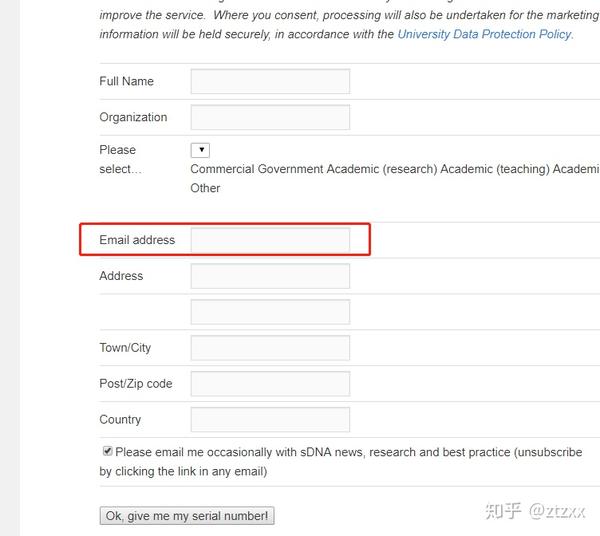Select the first Address line field
600x536 pixels.
[270, 276]
